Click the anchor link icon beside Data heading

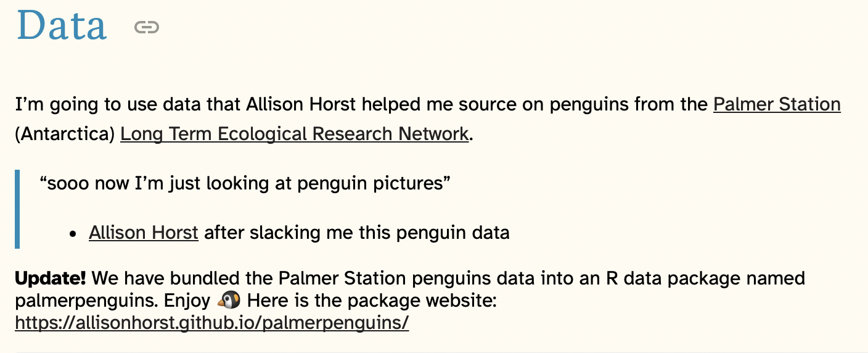[x=147, y=27]
